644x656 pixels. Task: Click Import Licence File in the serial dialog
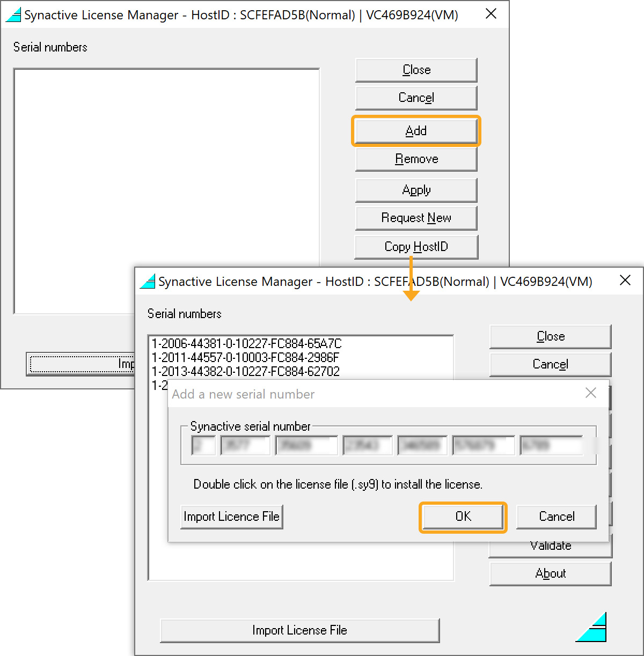pyautogui.click(x=231, y=517)
